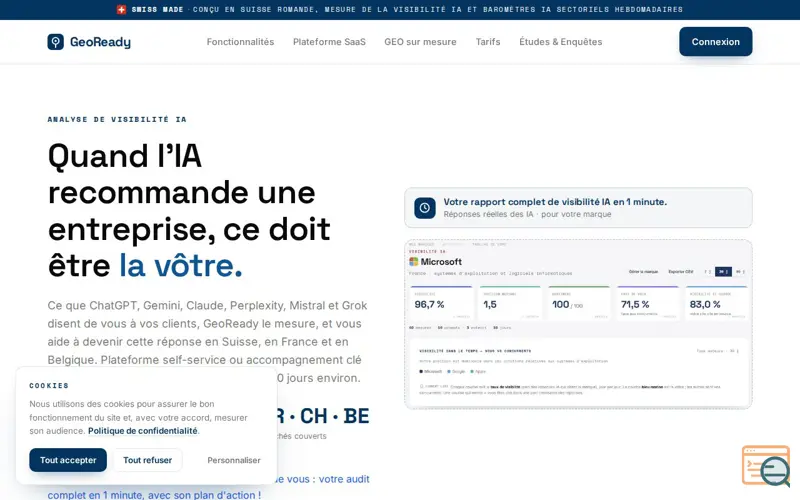Click the 83,0 % metric card
800x500 pixels.
pos(716,303)
